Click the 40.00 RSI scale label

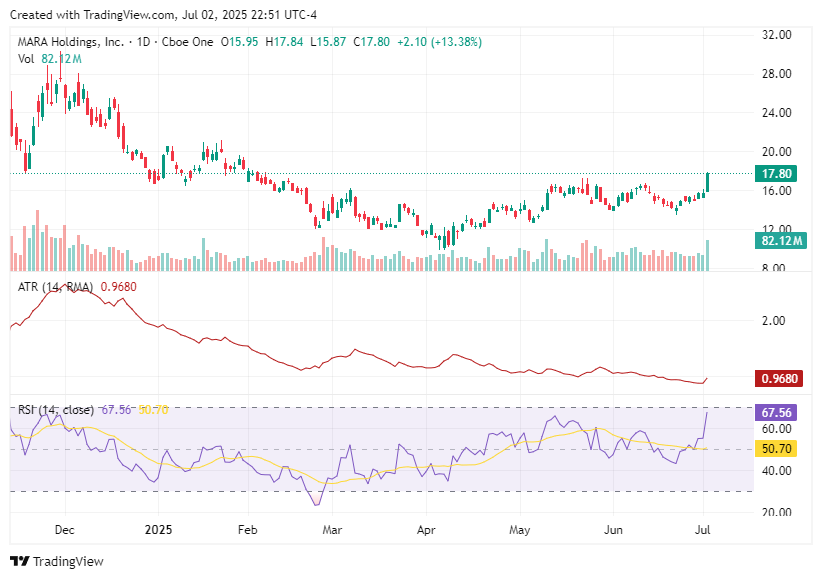(x=776, y=471)
